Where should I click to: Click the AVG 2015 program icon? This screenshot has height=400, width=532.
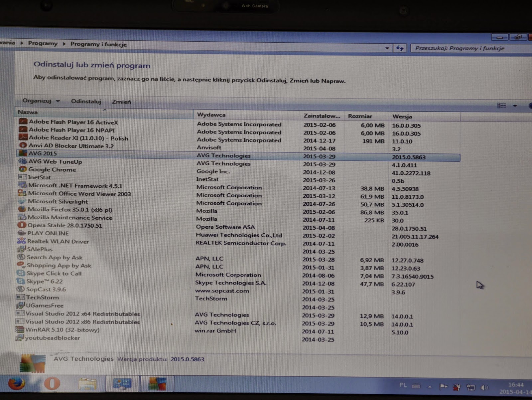coord(23,153)
